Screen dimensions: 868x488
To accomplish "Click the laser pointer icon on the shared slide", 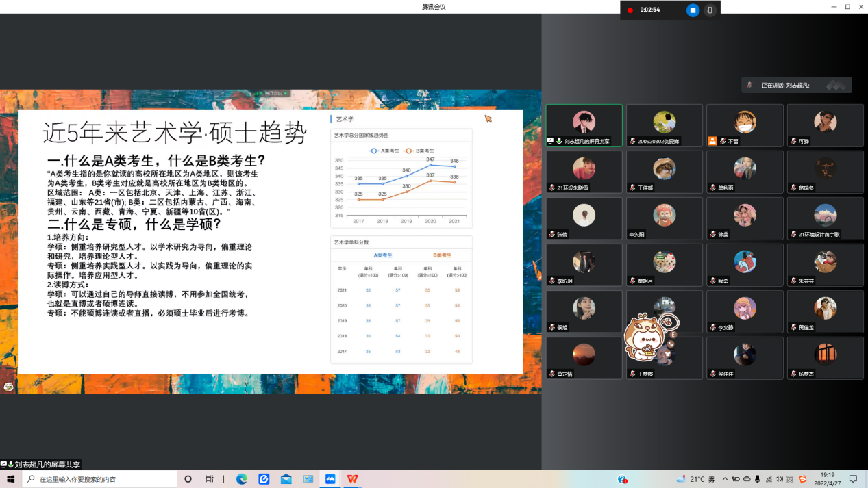I will coord(488,118).
